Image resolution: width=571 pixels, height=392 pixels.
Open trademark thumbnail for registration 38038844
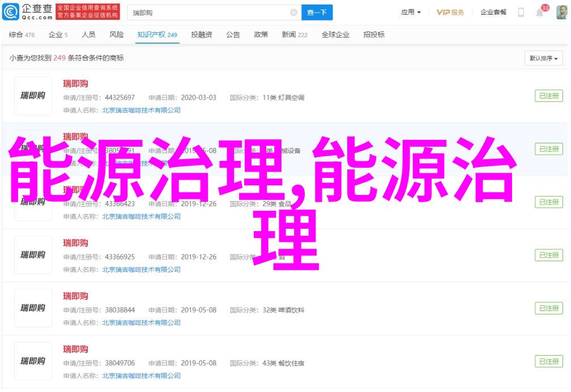pyautogui.click(x=33, y=308)
